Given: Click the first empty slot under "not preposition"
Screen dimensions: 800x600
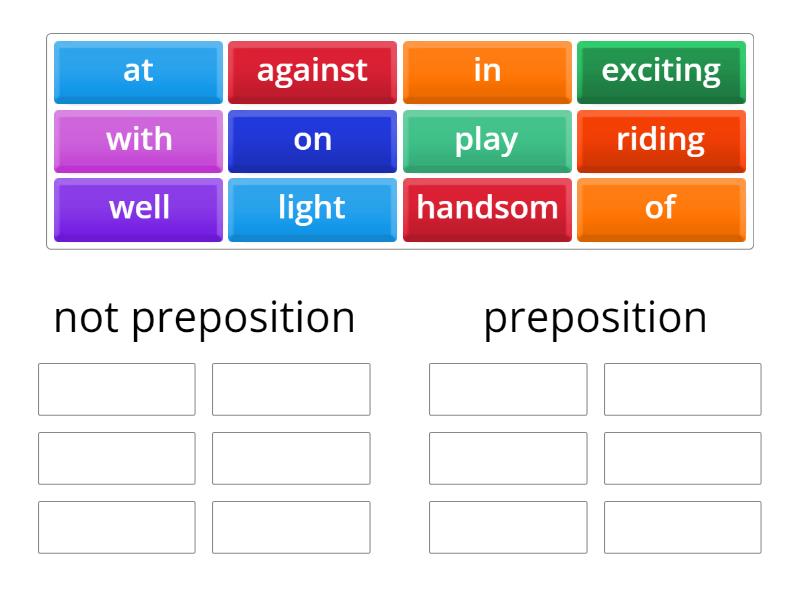Looking at the screenshot, I should [116, 389].
